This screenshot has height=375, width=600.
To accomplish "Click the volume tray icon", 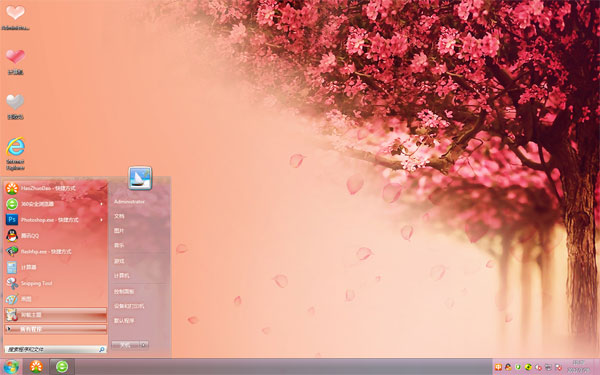I will tap(538, 367).
